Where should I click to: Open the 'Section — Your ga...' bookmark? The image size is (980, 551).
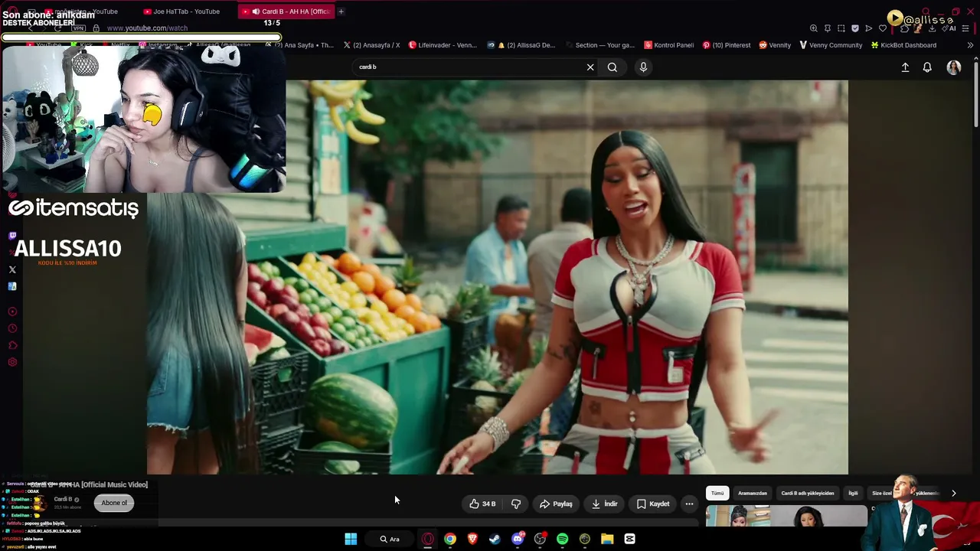click(600, 45)
